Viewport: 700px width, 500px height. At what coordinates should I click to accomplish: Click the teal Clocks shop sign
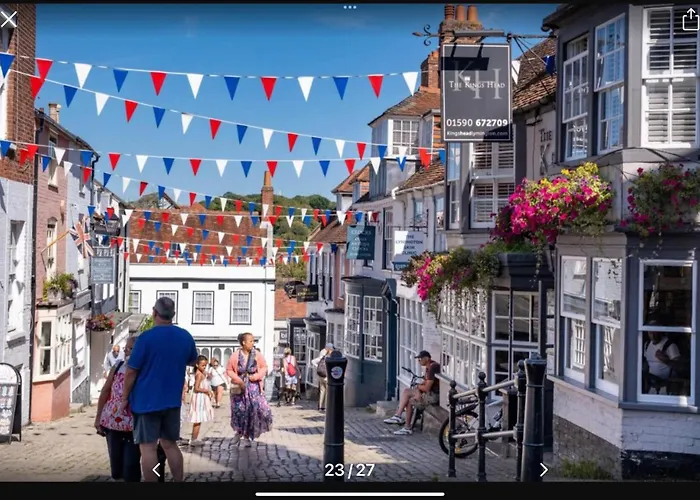tap(361, 242)
